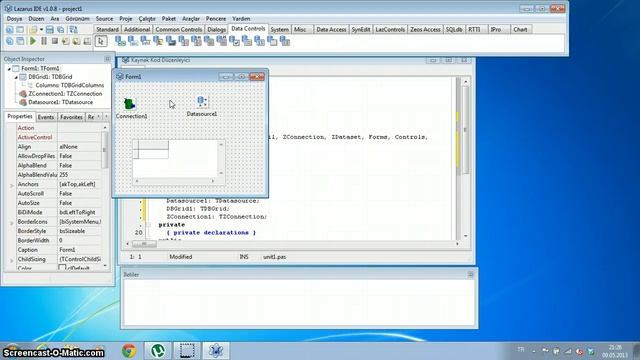
Task: Run the project with green play button
Action: click(x=33, y=41)
